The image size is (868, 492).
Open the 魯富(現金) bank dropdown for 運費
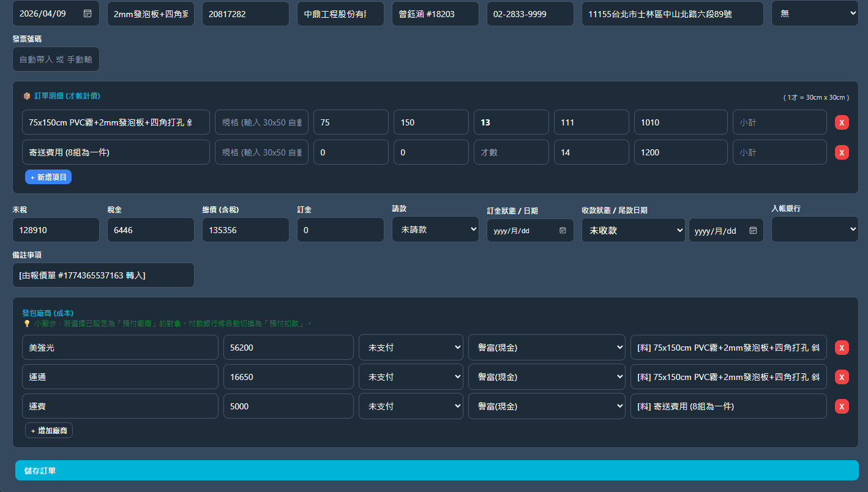pos(547,406)
